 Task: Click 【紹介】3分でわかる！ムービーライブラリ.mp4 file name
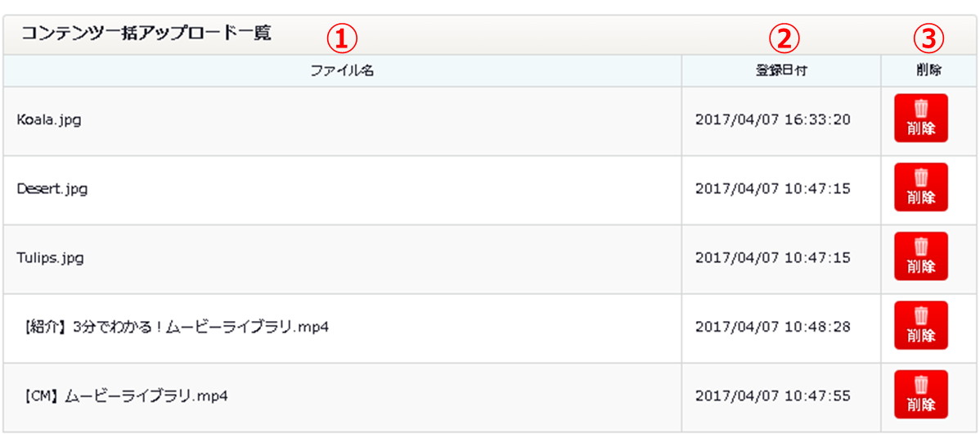click(173, 328)
